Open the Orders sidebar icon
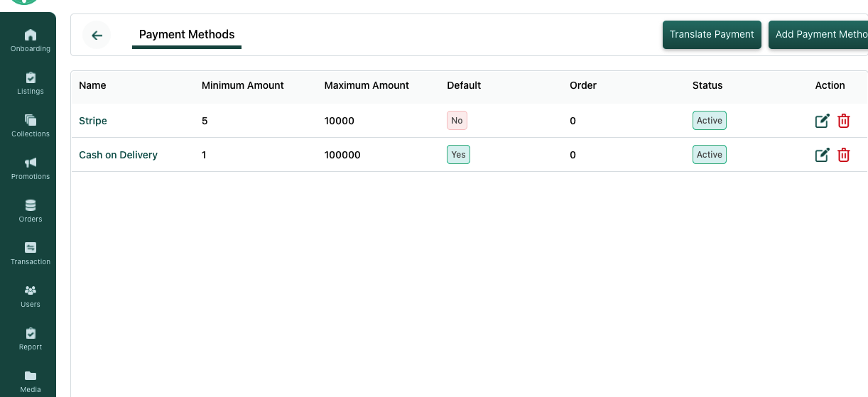Screen dimensions: 868x397 point(30,206)
